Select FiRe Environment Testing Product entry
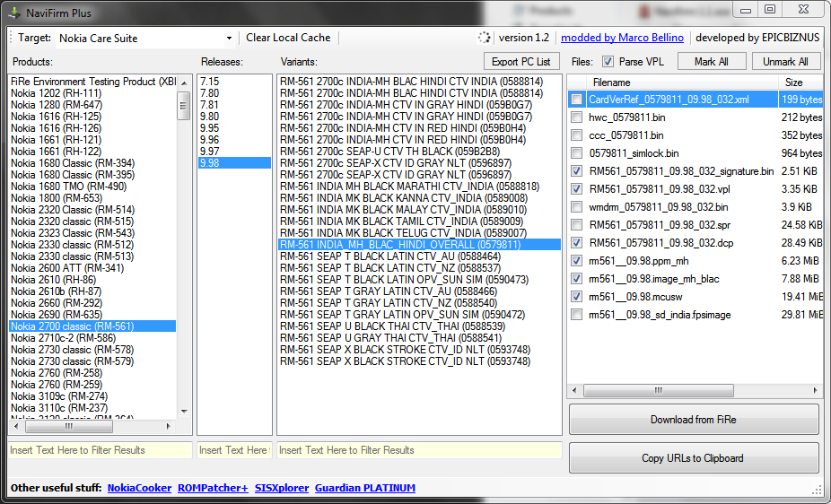831x504 pixels. (92, 82)
